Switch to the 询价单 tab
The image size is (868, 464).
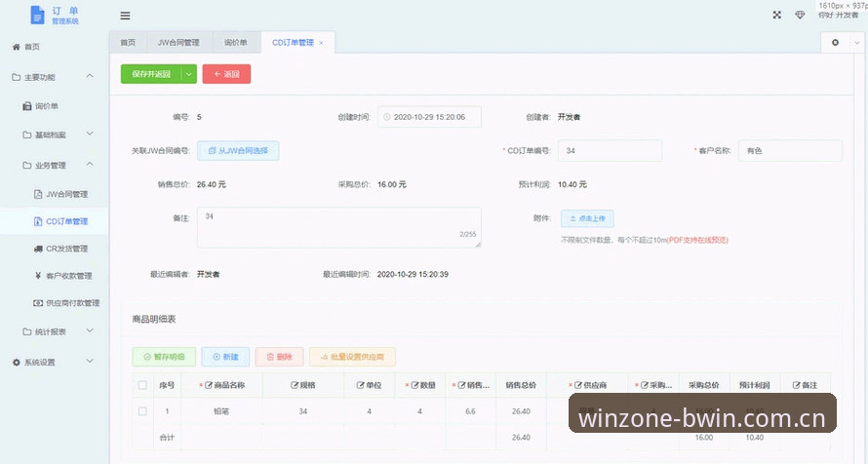(x=236, y=43)
